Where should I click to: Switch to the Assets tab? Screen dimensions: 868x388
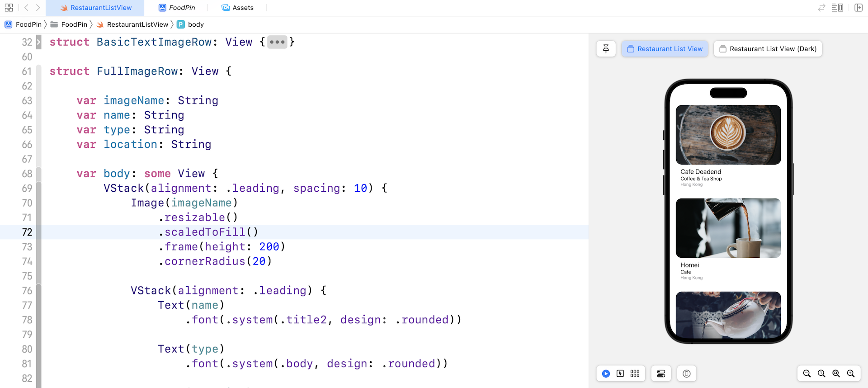pyautogui.click(x=238, y=8)
